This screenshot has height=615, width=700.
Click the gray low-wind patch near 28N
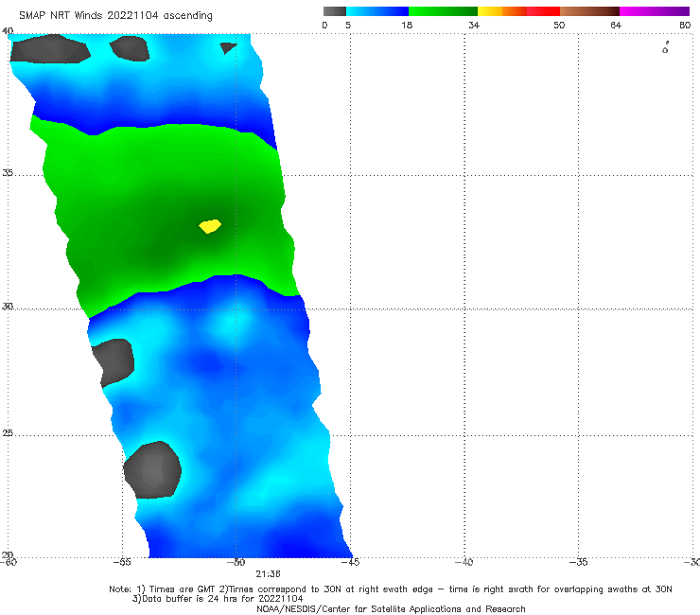pos(114,362)
